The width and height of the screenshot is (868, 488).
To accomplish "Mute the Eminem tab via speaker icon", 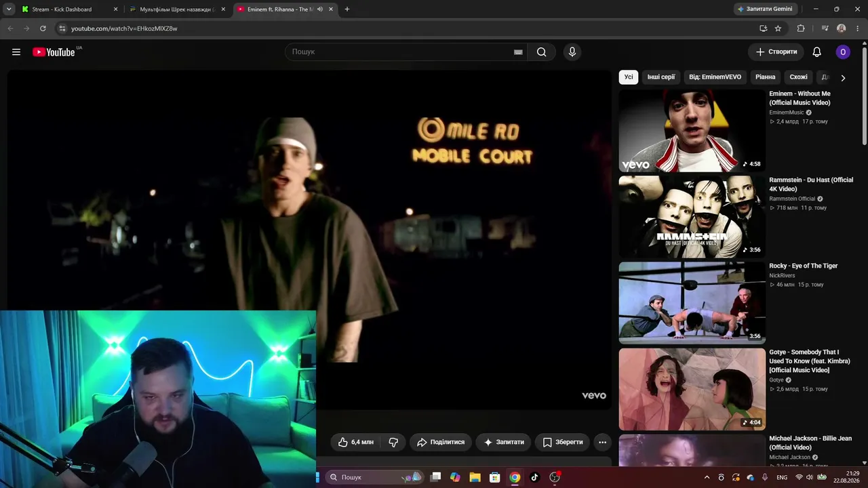I will point(320,9).
